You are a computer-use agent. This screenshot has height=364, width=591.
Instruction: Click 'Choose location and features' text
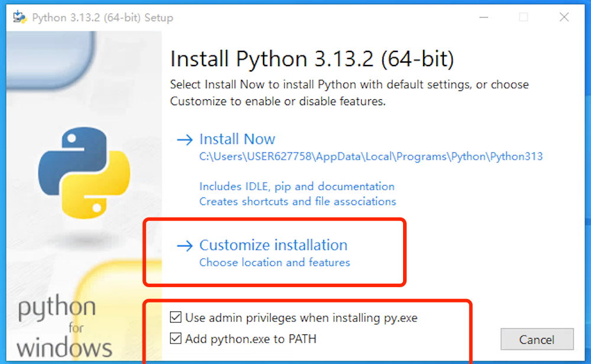pos(274,262)
